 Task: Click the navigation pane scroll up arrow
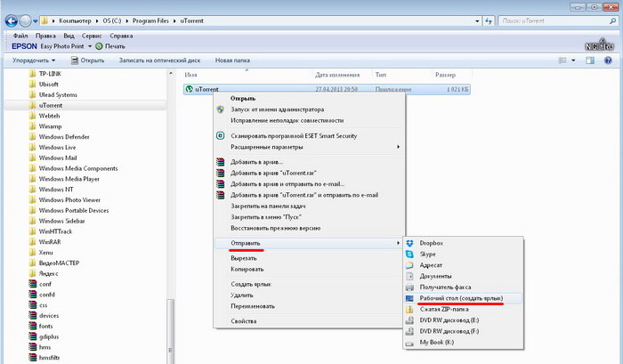171,74
